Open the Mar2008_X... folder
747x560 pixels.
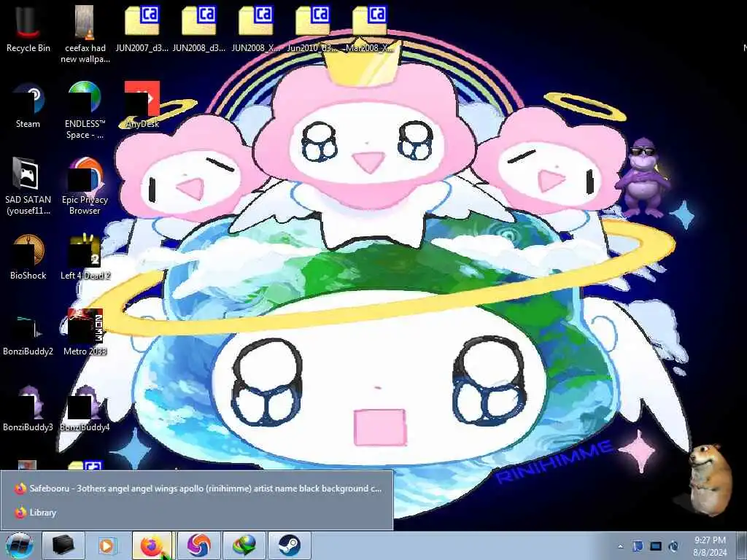point(370,28)
